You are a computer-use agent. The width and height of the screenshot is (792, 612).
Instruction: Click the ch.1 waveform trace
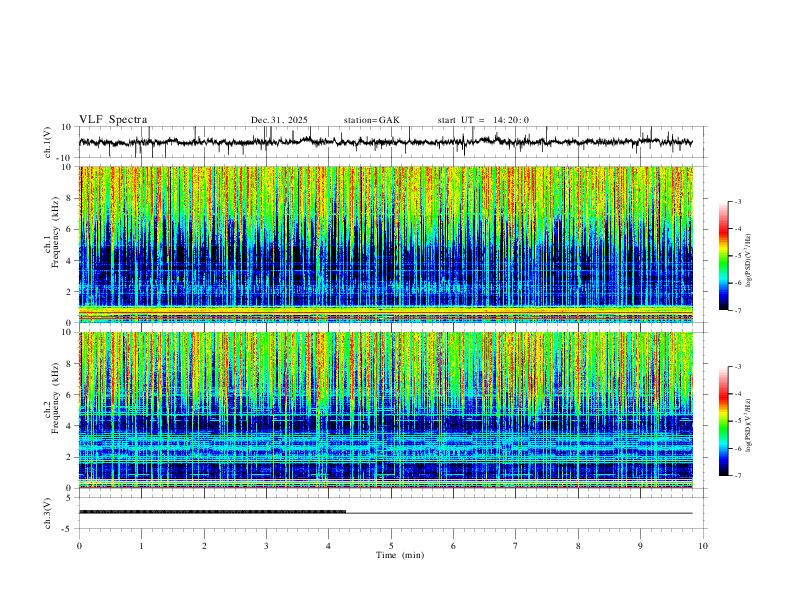tap(386, 142)
